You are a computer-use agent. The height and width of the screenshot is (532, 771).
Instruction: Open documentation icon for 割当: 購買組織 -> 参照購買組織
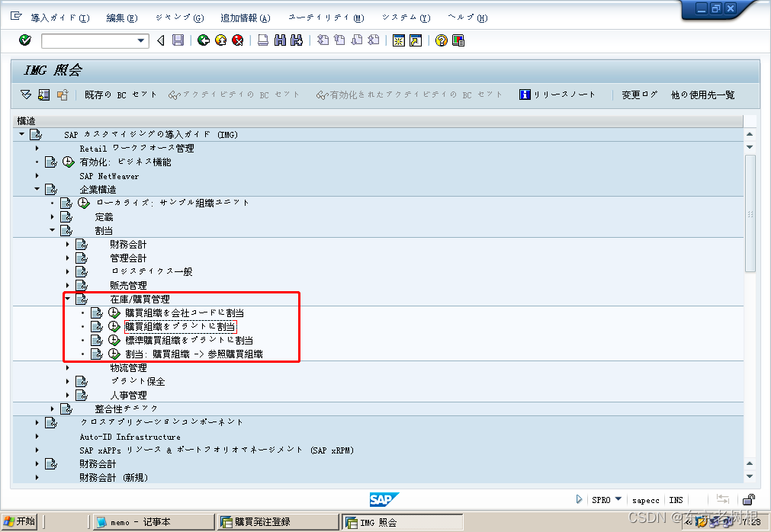pos(97,354)
